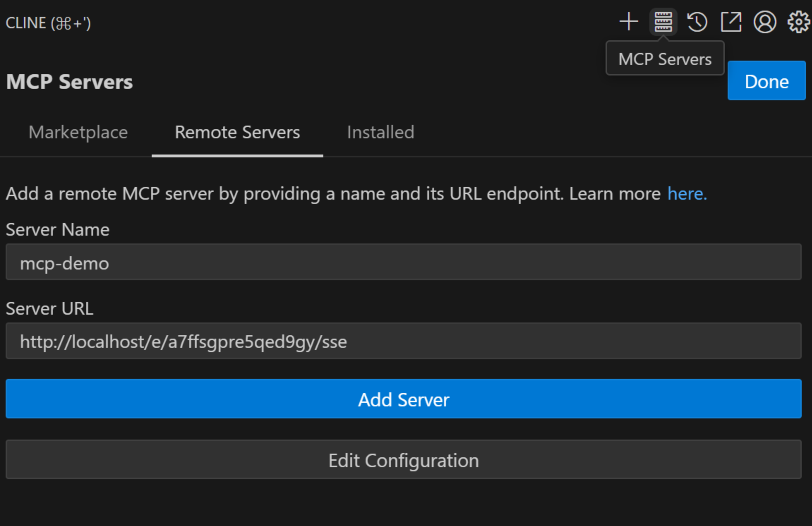The image size is (812, 526).
Task: Click the "Server Name" label
Action: tap(58, 230)
